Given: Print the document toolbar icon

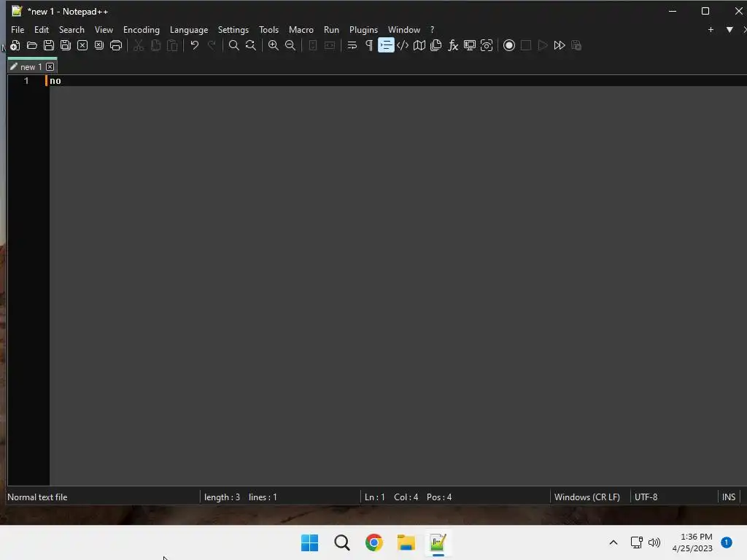Looking at the screenshot, I should (x=116, y=46).
